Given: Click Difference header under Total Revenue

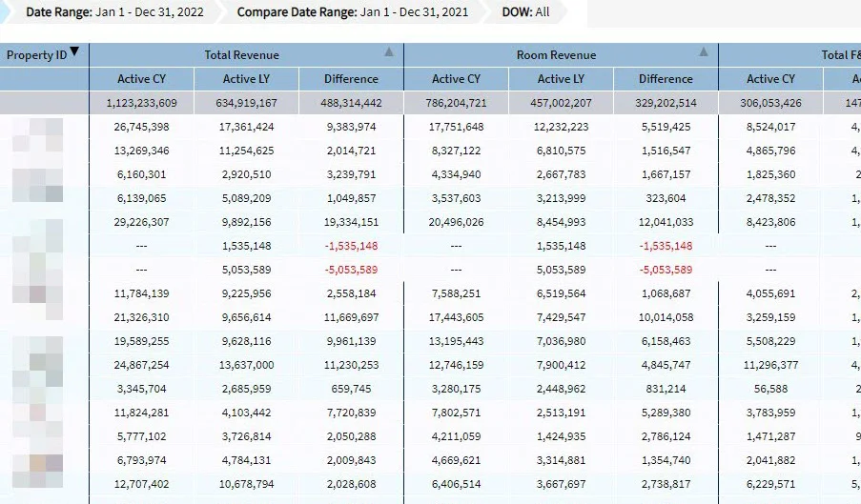Looking at the screenshot, I should 352,79.
